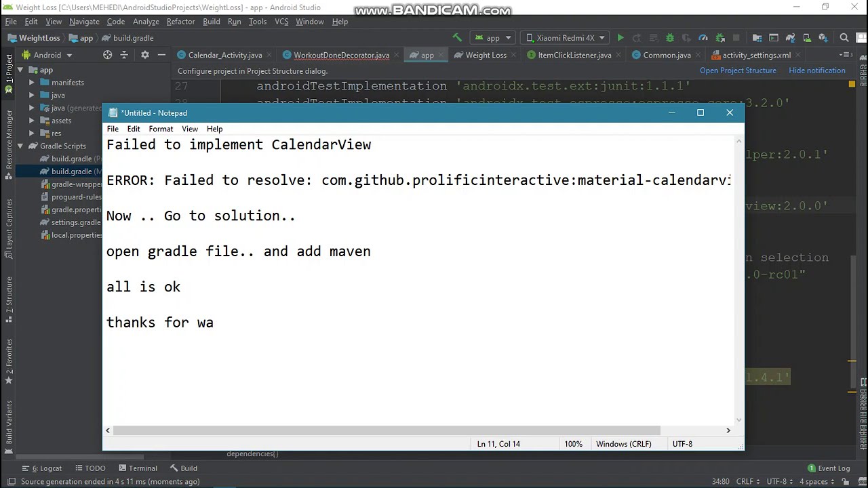Open the SDK Manager icon

click(x=823, y=38)
